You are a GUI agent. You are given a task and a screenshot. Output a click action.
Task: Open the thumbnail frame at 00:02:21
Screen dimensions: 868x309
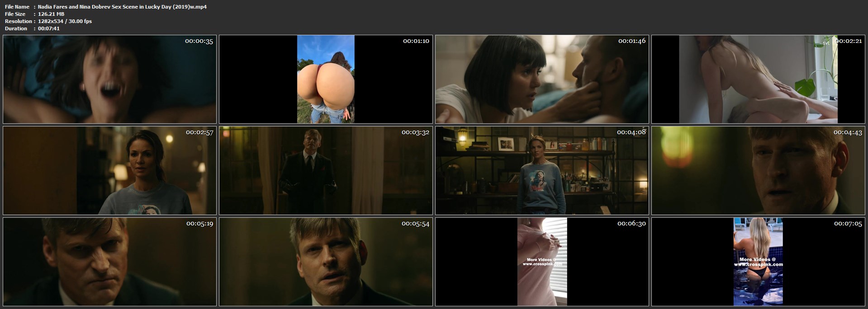pyautogui.click(x=758, y=79)
